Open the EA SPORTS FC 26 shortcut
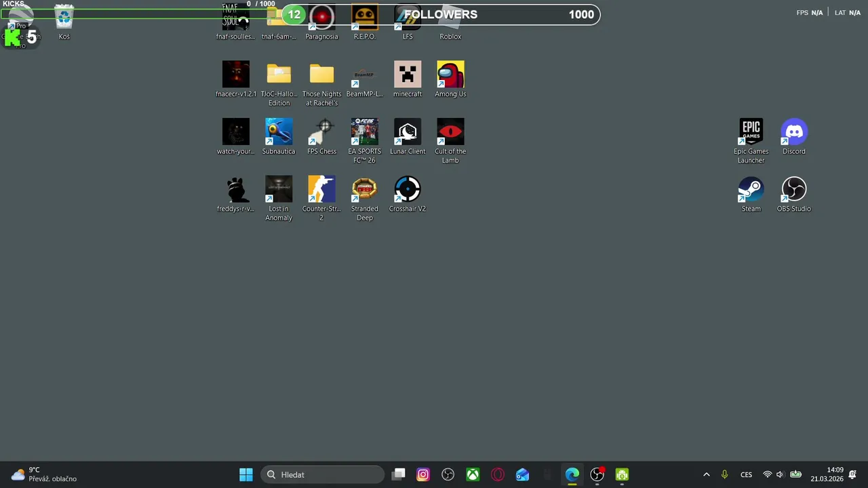868x488 pixels. point(364,141)
